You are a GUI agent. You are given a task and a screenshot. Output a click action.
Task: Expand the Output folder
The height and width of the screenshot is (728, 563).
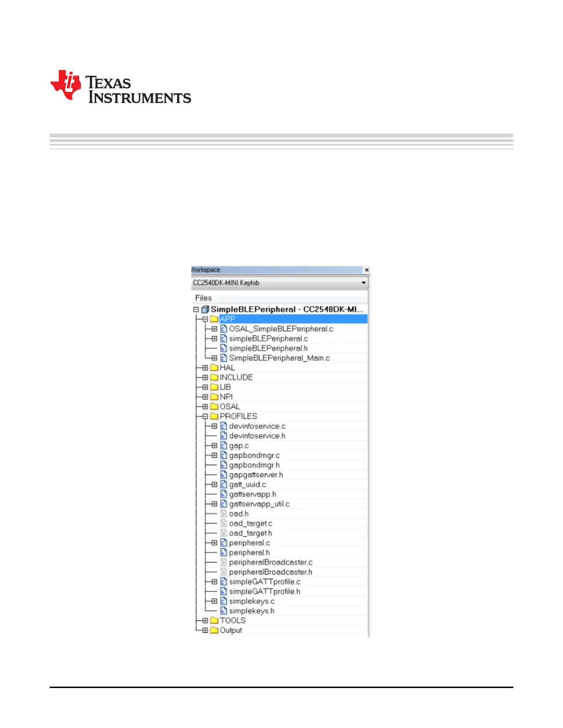205,630
